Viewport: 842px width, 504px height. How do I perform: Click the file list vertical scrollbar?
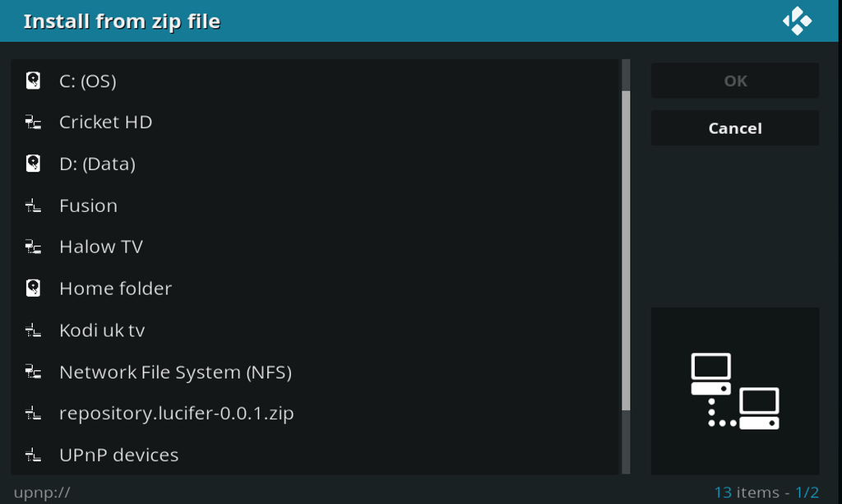tap(626, 247)
